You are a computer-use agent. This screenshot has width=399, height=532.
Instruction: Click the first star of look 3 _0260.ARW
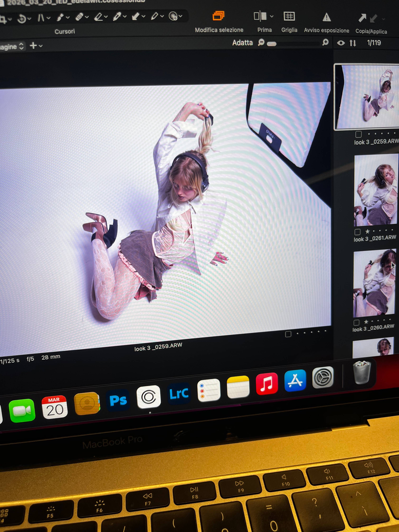tap(366, 322)
